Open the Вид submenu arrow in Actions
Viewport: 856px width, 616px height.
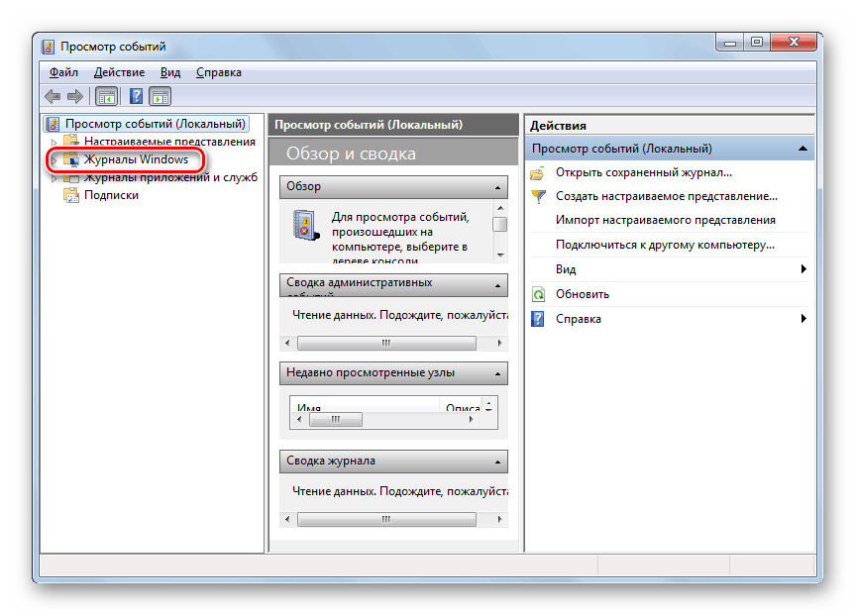coord(803,268)
